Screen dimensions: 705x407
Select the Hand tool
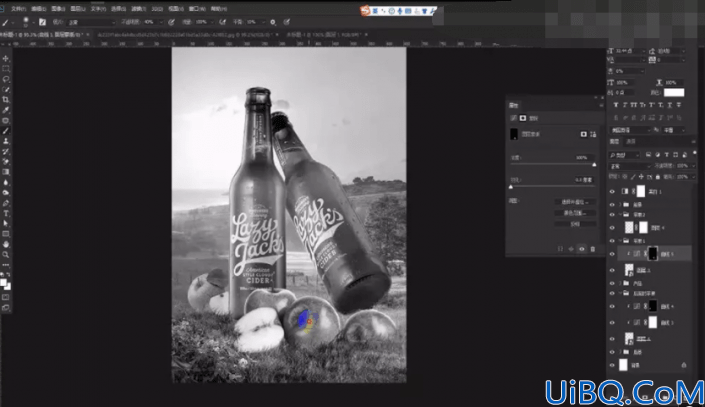[x=6, y=244]
